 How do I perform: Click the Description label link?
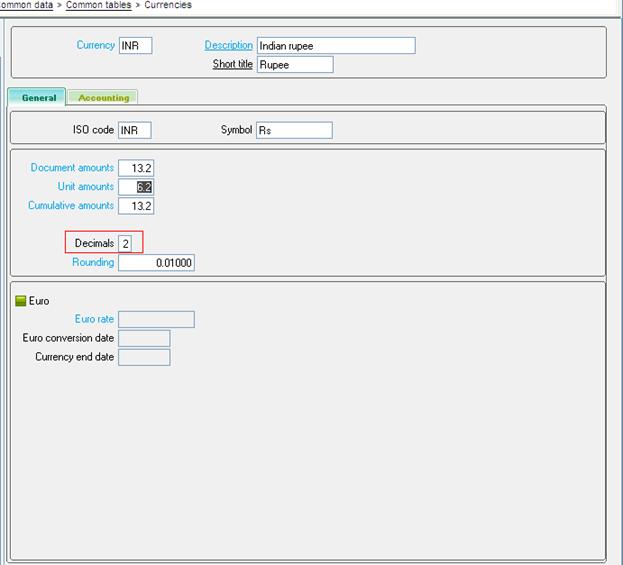click(x=228, y=45)
